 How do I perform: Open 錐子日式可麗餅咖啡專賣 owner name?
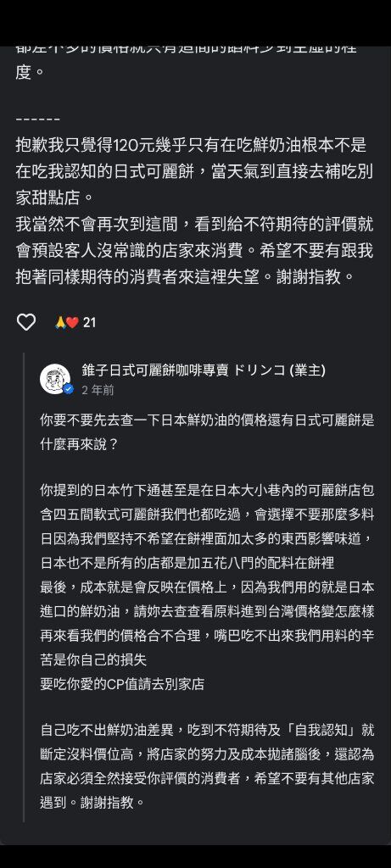coord(183,370)
